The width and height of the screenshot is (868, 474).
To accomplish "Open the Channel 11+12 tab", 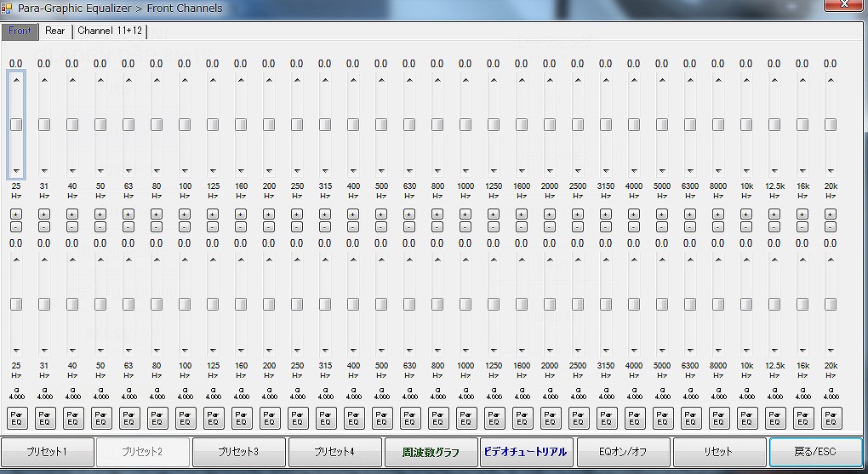I will point(110,31).
